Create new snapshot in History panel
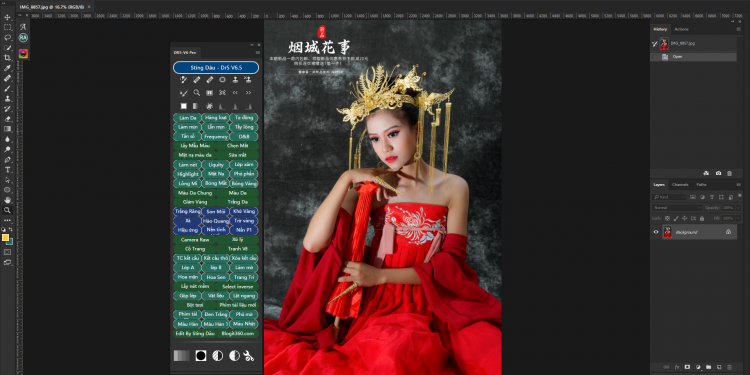Image resolution: width=750 pixels, height=375 pixels. (x=718, y=173)
